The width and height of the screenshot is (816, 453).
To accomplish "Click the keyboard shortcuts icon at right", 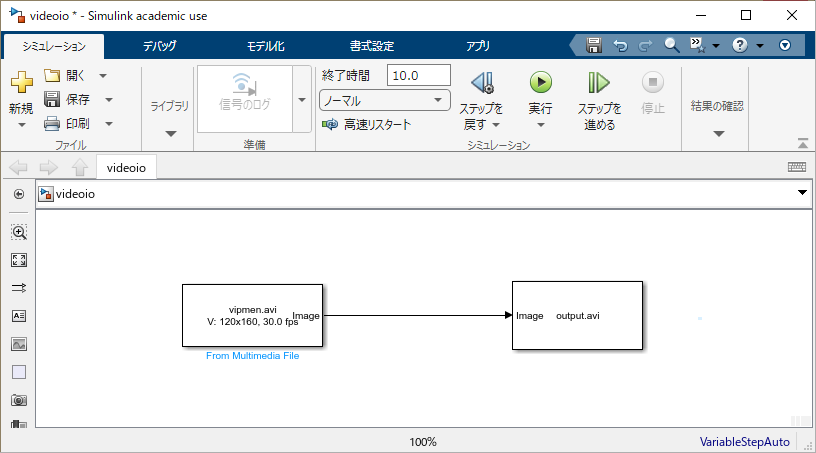I will click(797, 167).
